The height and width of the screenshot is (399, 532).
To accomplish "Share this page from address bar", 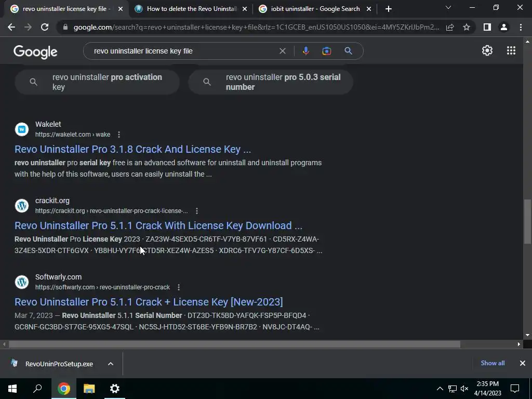I will pos(450,27).
